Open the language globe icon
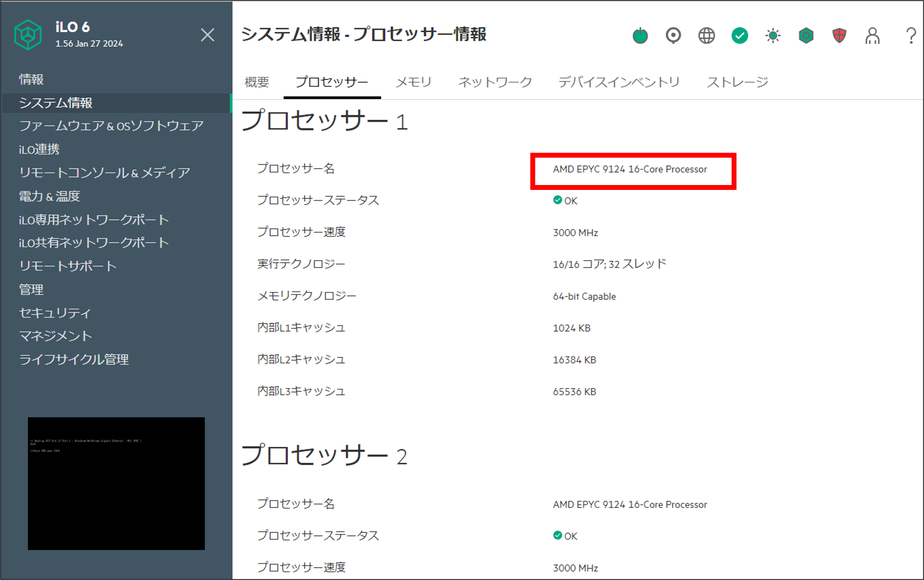This screenshot has width=924, height=580. pos(706,36)
